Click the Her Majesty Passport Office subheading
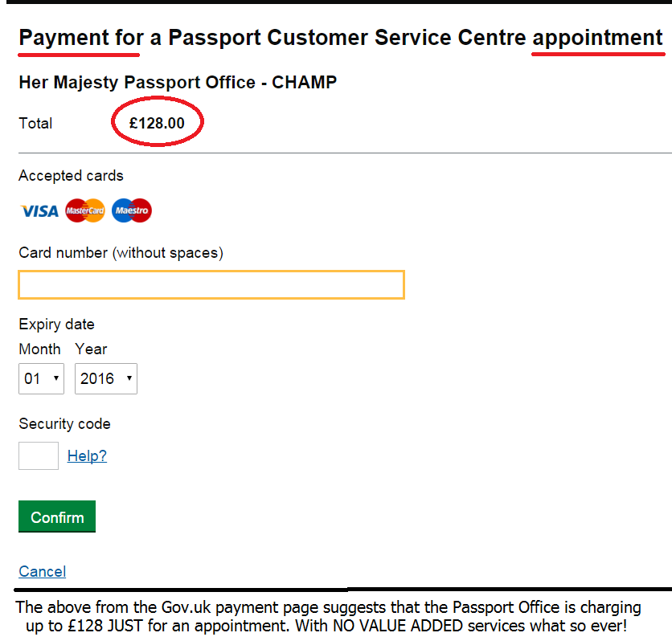Screen dimensions: 672x641 (178, 82)
